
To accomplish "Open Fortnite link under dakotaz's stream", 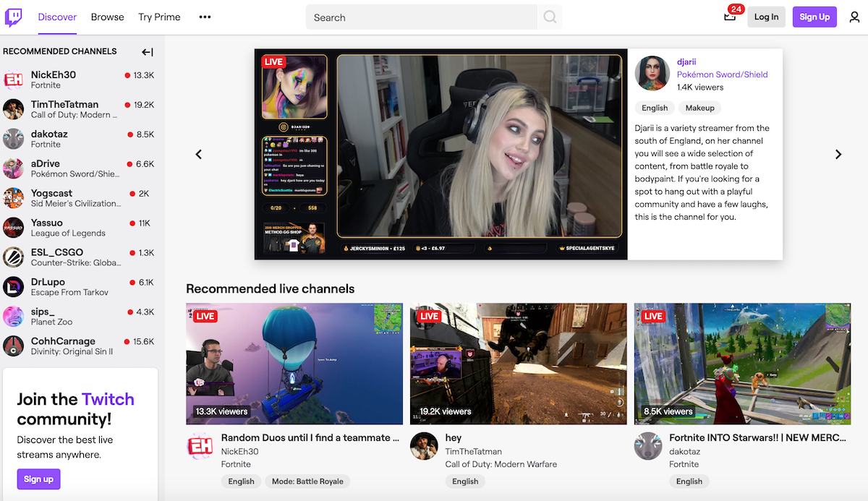I will pos(684,464).
